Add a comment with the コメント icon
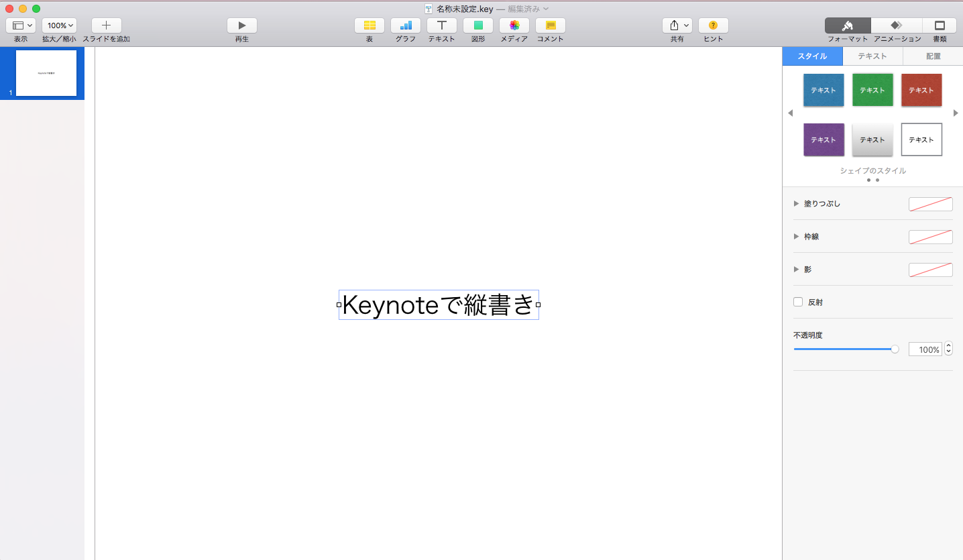This screenshot has height=560, width=963. click(551, 25)
